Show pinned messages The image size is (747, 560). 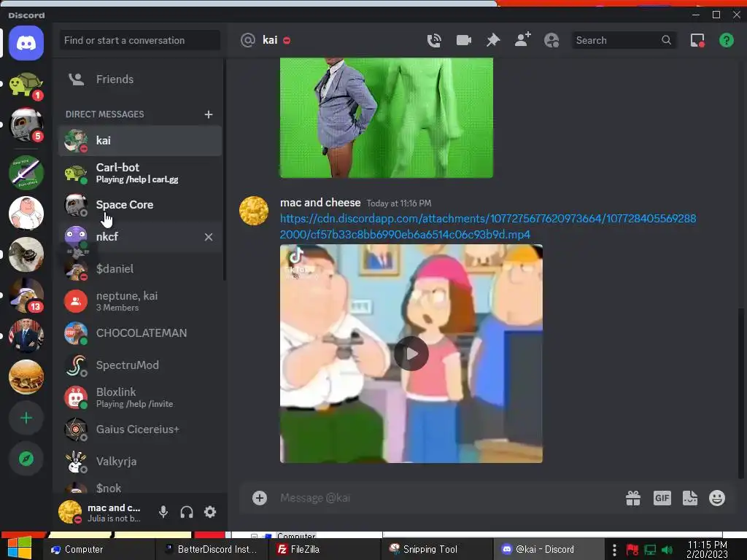(x=493, y=41)
